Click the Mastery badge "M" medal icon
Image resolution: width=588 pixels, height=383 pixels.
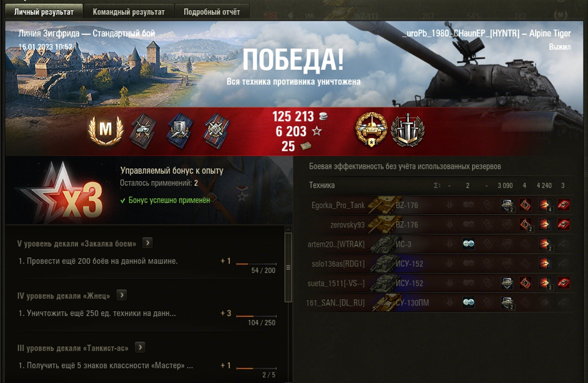105,131
